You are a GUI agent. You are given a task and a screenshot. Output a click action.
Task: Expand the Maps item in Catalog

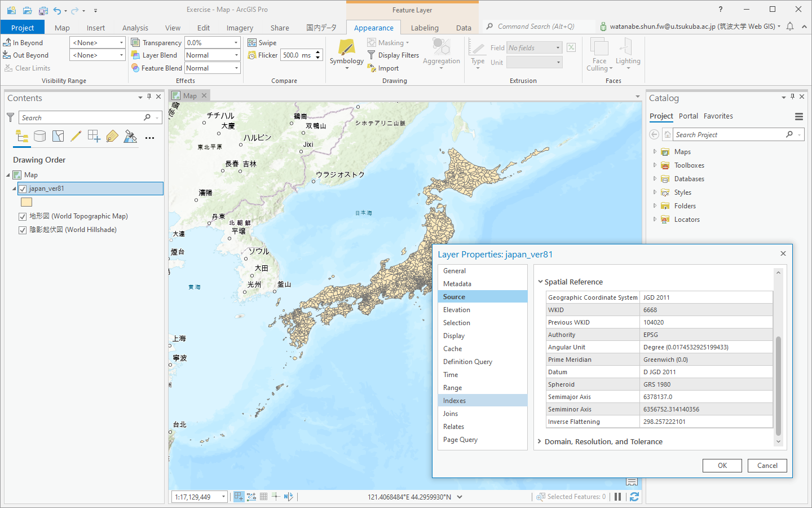coord(655,151)
